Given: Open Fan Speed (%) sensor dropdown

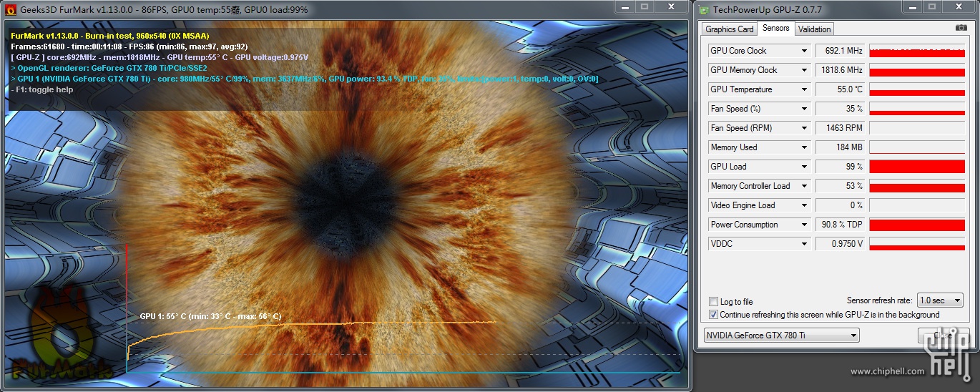Looking at the screenshot, I should click(x=805, y=109).
